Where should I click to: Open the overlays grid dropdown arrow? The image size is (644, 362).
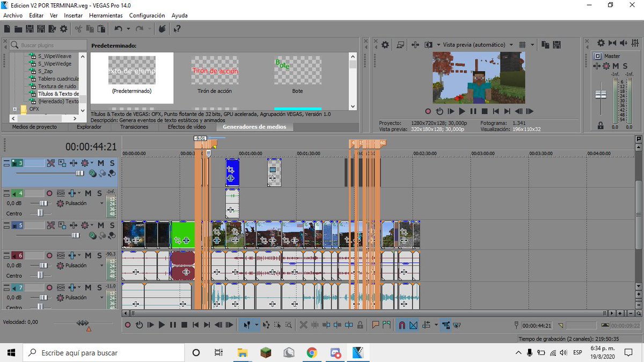coord(532,45)
